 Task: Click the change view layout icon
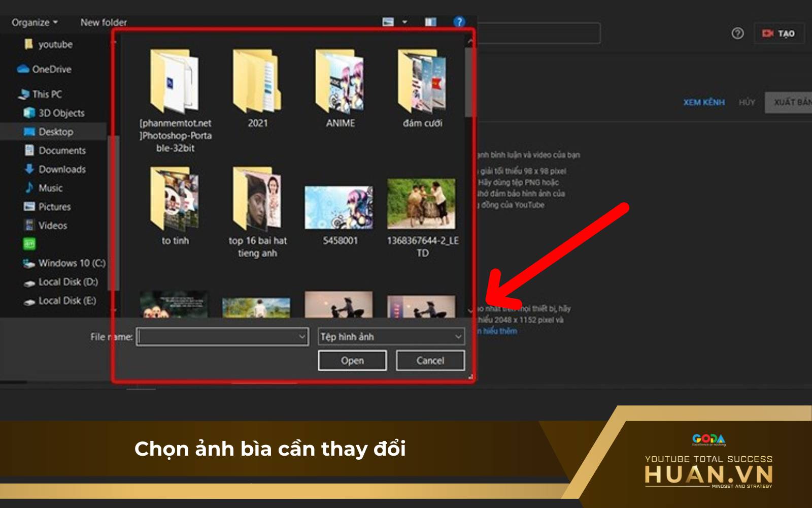click(x=387, y=21)
